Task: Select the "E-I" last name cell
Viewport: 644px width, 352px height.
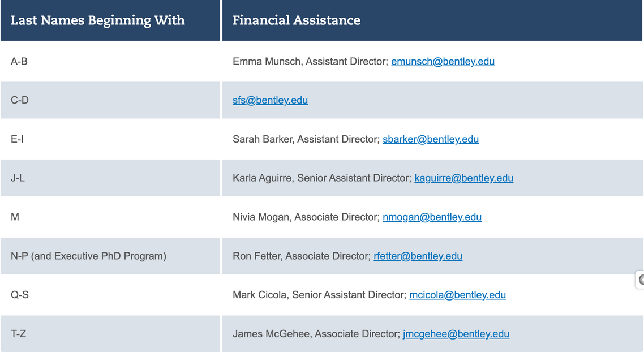Action: click(x=17, y=139)
